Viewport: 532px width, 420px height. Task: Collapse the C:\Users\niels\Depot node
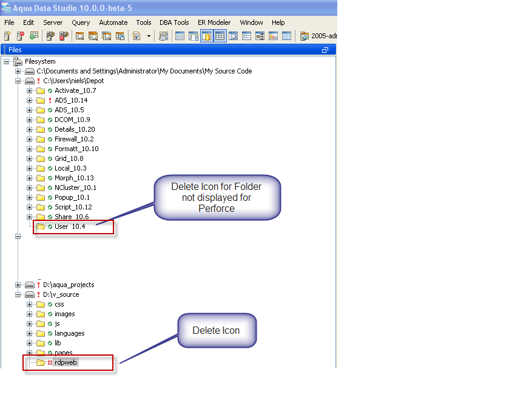click(18, 81)
